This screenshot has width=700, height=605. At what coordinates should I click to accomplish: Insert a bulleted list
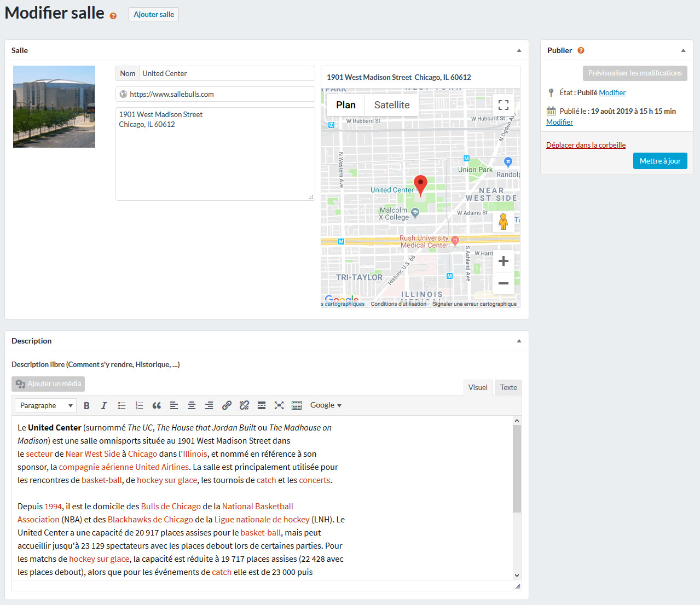[x=122, y=405]
